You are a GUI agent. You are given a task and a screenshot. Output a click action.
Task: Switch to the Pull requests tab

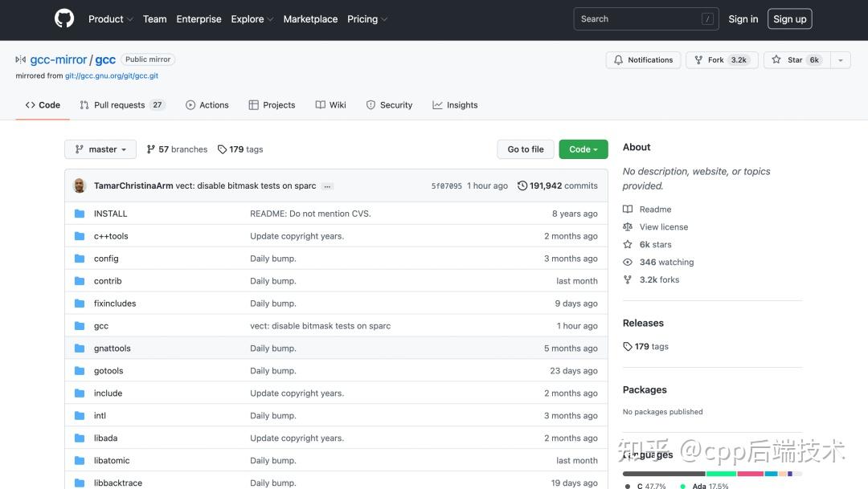pyautogui.click(x=121, y=105)
